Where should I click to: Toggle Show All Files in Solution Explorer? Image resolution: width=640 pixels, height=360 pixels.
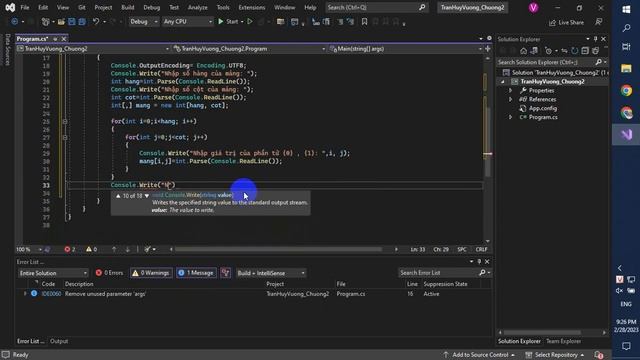point(596,51)
